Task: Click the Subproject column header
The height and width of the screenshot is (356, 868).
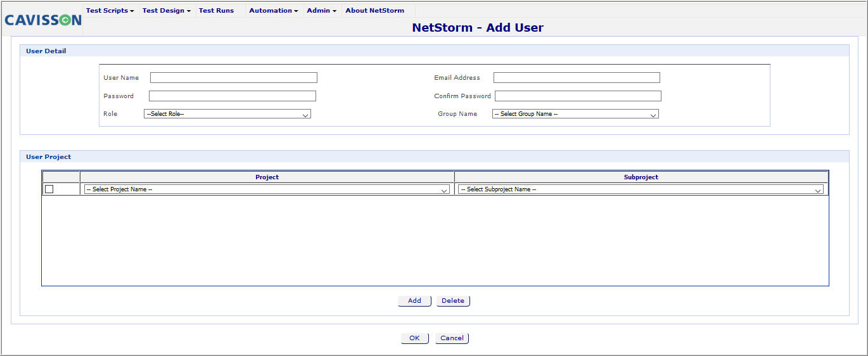Action: coord(641,177)
